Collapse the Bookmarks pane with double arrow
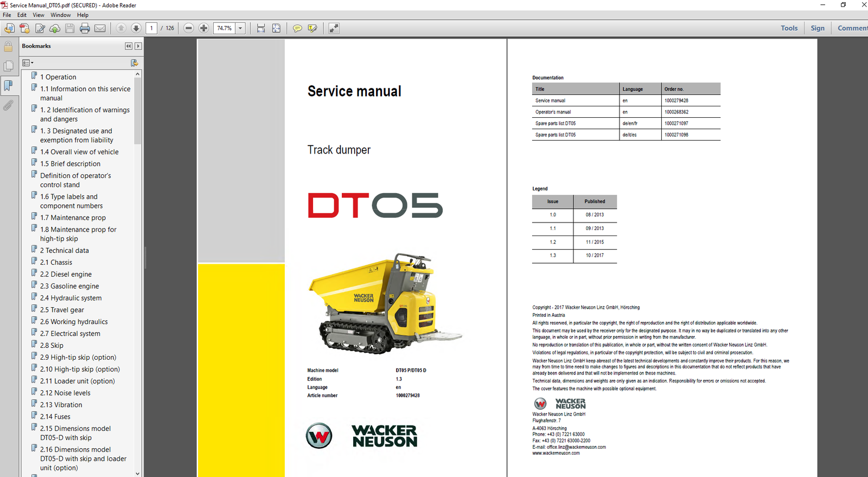Viewport: 868px width, 477px height. pos(129,46)
